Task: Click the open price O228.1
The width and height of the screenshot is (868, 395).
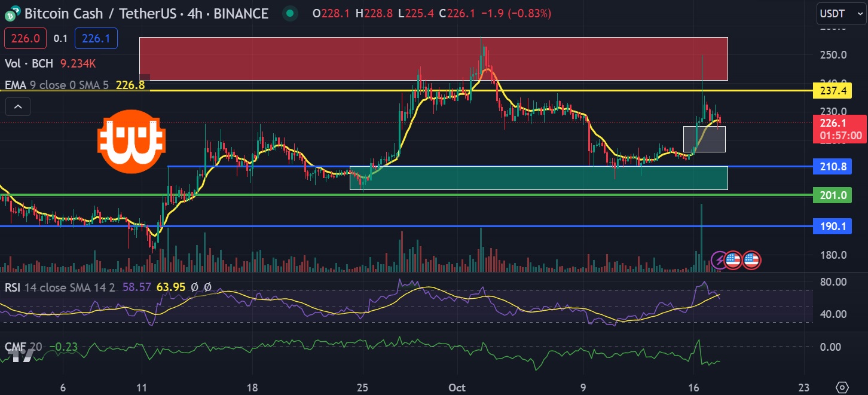Action: pyautogui.click(x=332, y=13)
